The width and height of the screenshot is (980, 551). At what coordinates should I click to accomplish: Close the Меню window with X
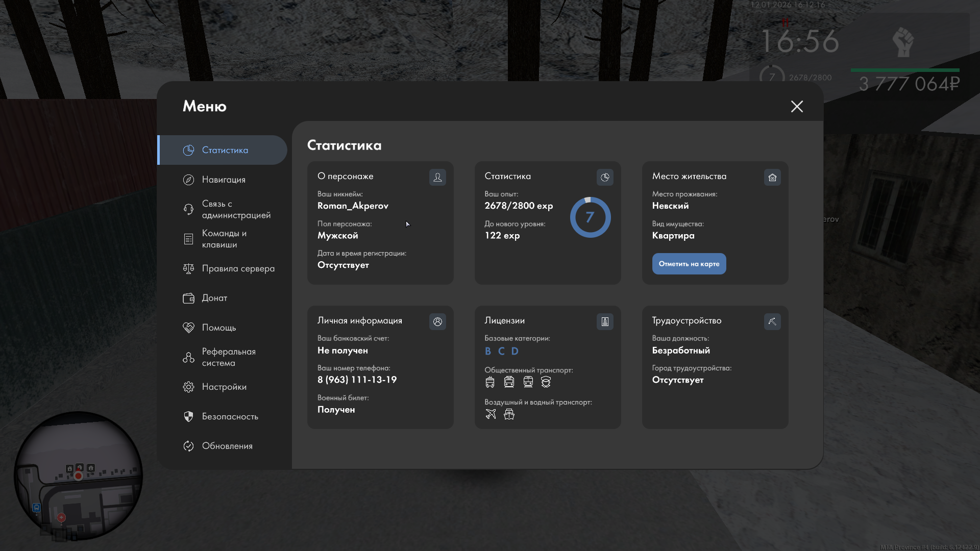(797, 106)
